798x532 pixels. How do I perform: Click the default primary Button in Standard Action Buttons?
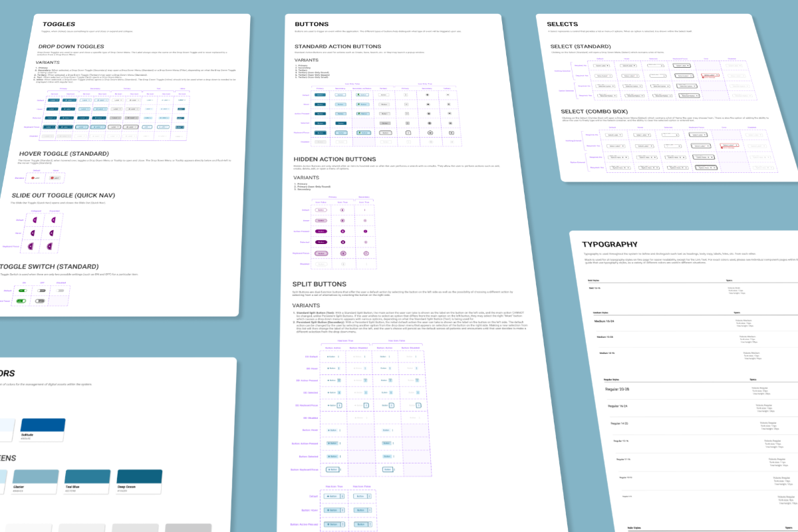tap(320, 94)
